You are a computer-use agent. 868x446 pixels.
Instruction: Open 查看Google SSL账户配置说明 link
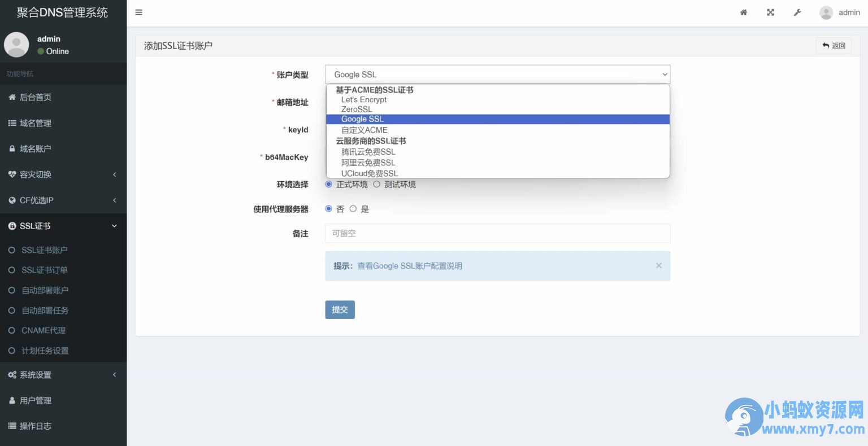pos(410,266)
